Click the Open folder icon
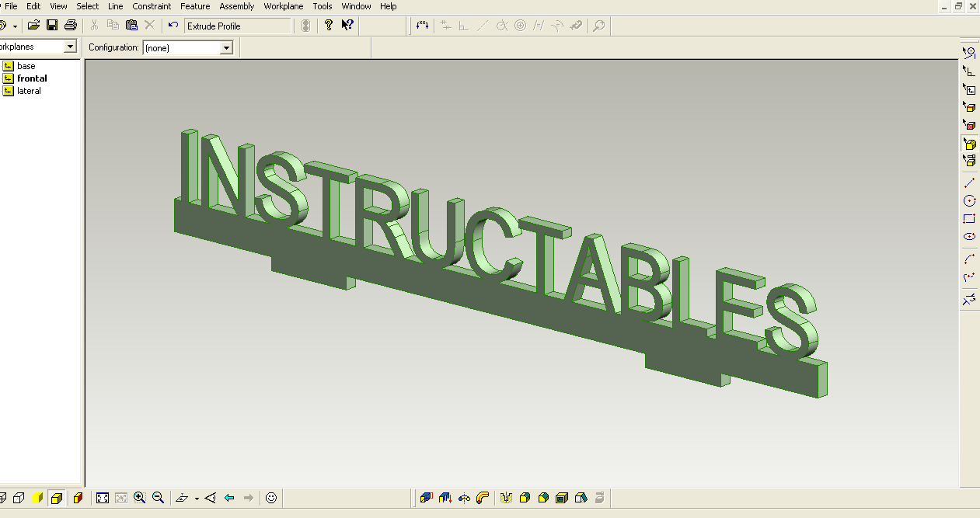 click(x=33, y=26)
